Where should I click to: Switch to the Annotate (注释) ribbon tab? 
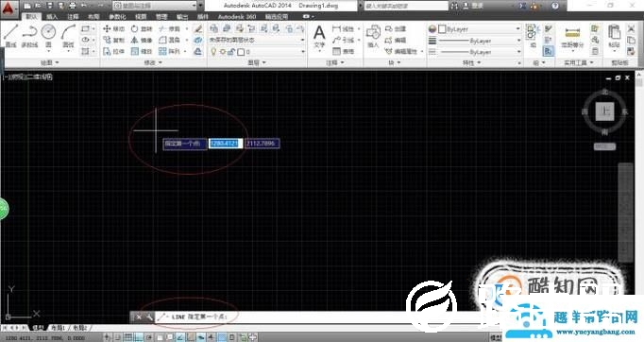click(x=73, y=16)
